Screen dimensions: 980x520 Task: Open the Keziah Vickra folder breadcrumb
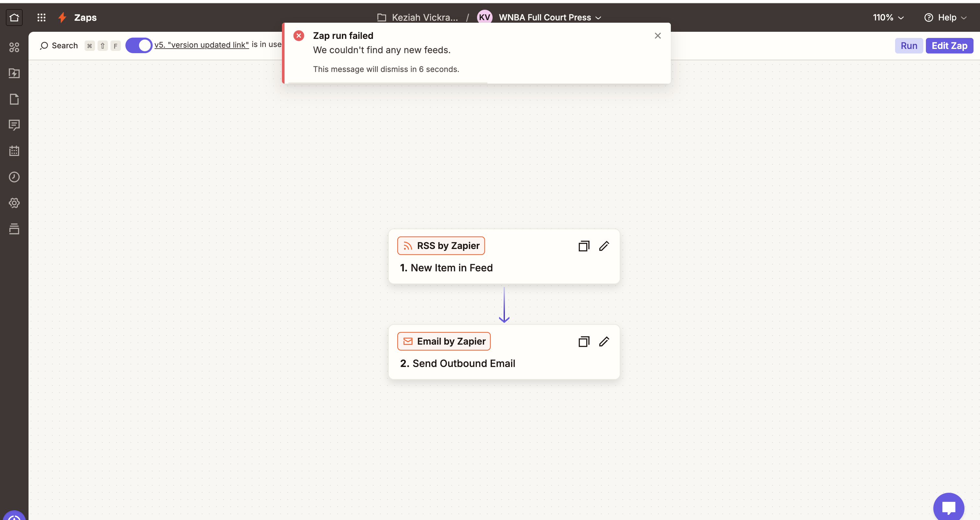[x=417, y=18]
